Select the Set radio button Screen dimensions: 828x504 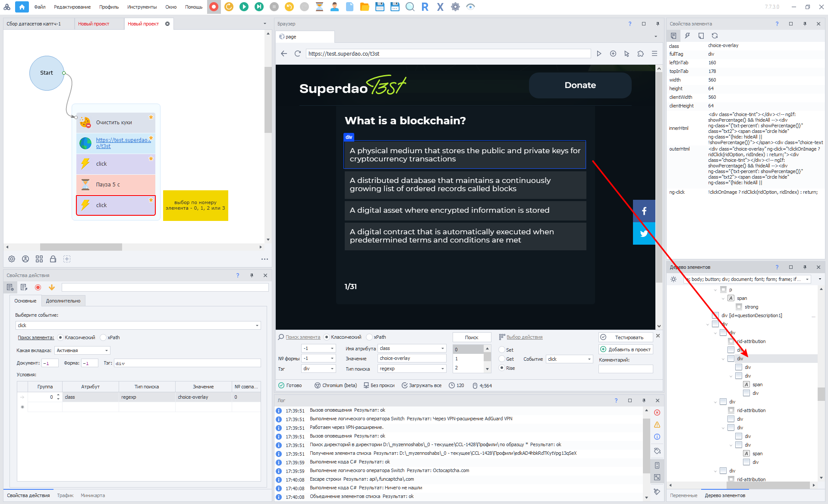(502, 350)
